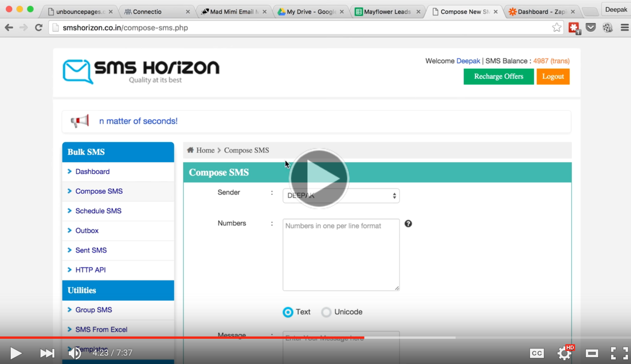
Task: Open Sent SMS in the sidebar
Action: [91, 250]
